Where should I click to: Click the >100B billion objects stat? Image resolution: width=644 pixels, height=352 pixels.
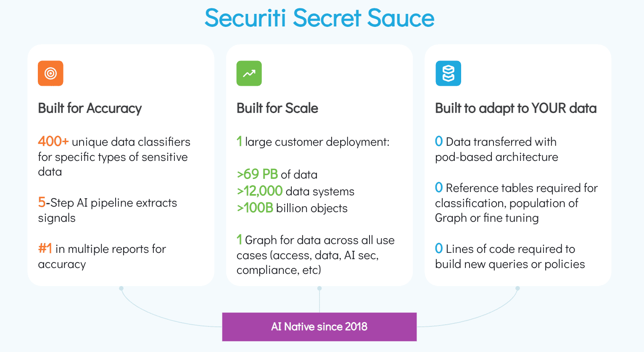tap(292, 208)
